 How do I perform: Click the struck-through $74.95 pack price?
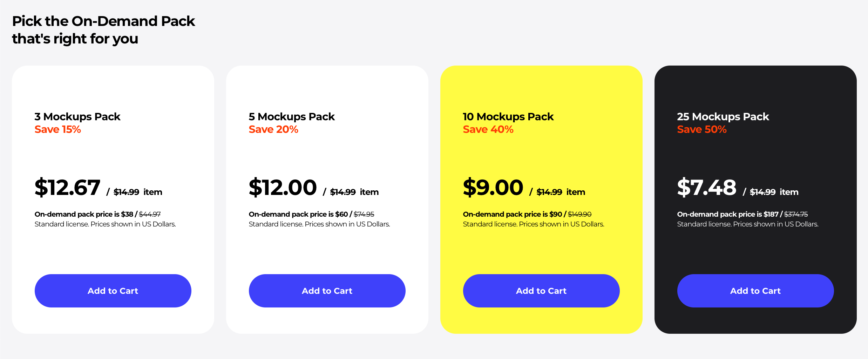[x=364, y=214]
